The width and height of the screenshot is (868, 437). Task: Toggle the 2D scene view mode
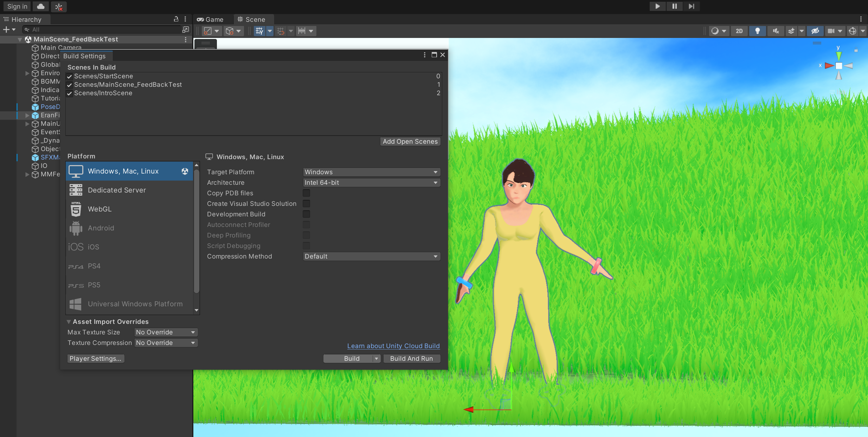point(739,31)
